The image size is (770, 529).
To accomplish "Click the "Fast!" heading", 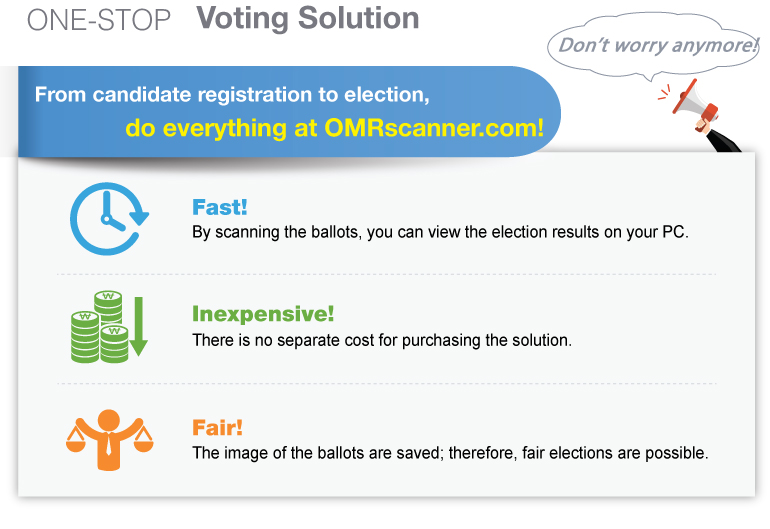I will tap(219, 207).
